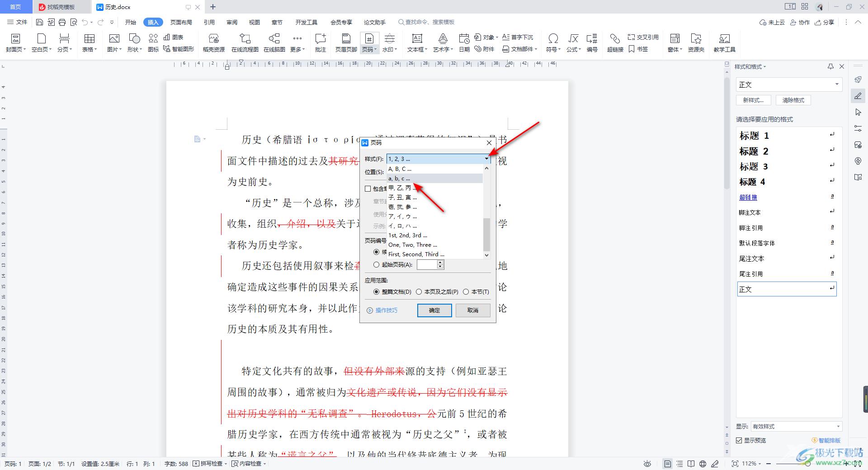Increase the starting page number stepper

point(441,262)
